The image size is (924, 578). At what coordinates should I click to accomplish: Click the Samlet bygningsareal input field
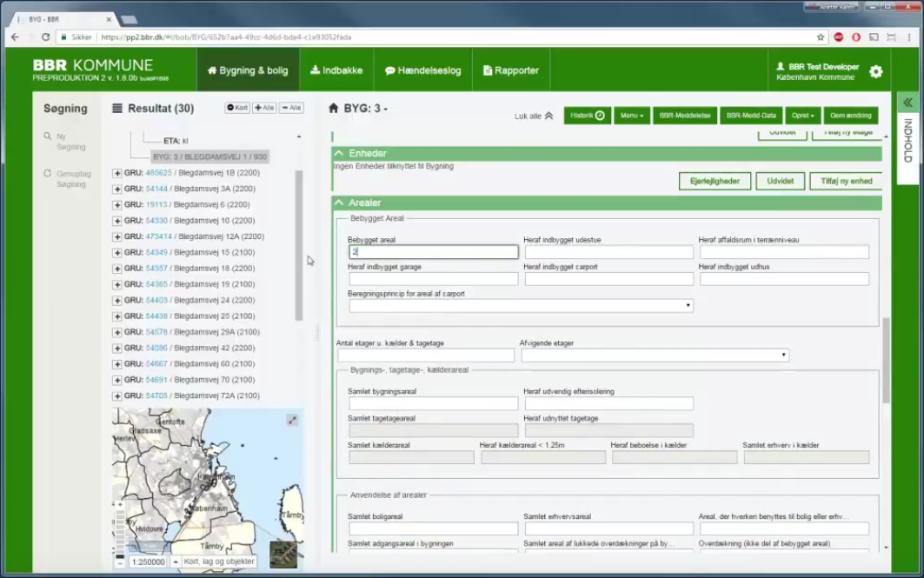433,403
